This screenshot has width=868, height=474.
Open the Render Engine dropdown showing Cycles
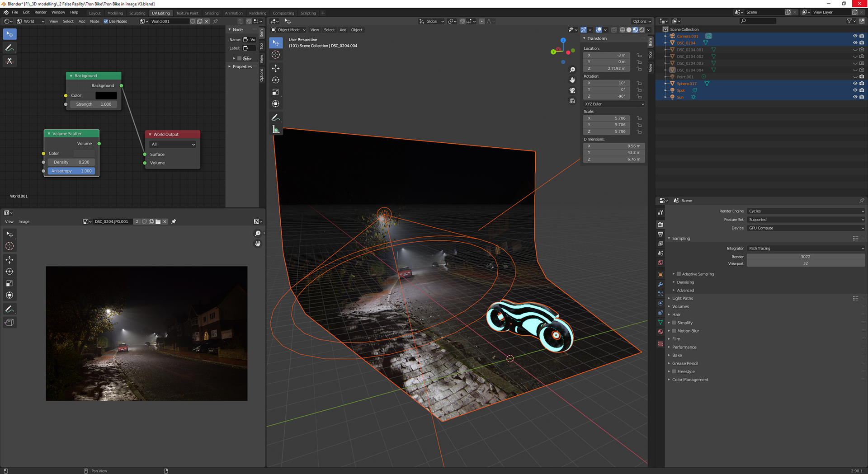click(x=806, y=211)
